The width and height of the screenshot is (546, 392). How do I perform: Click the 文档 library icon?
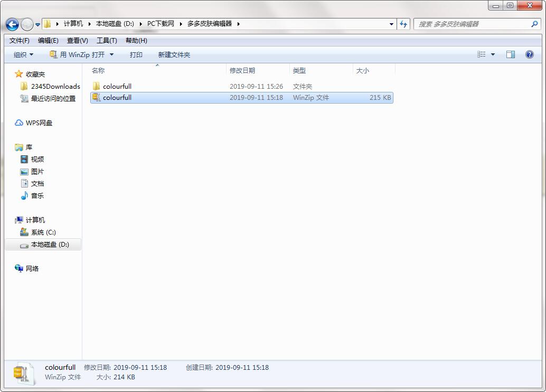(x=24, y=183)
